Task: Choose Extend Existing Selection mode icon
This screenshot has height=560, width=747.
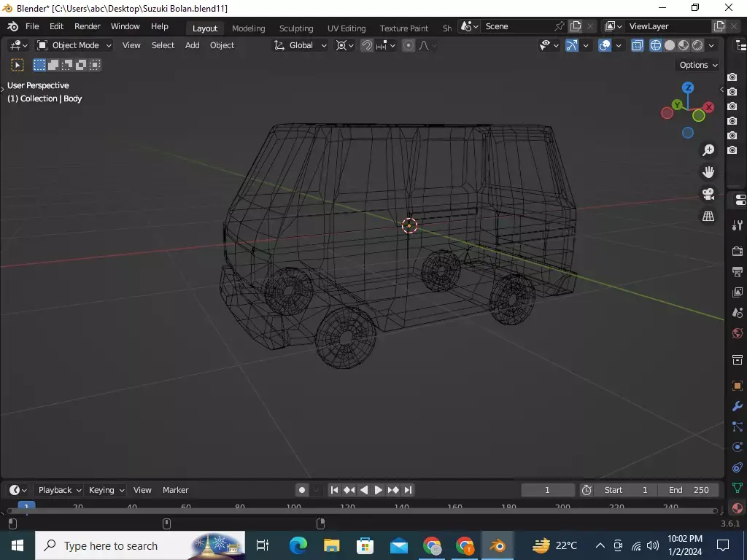Action: click(53, 65)
